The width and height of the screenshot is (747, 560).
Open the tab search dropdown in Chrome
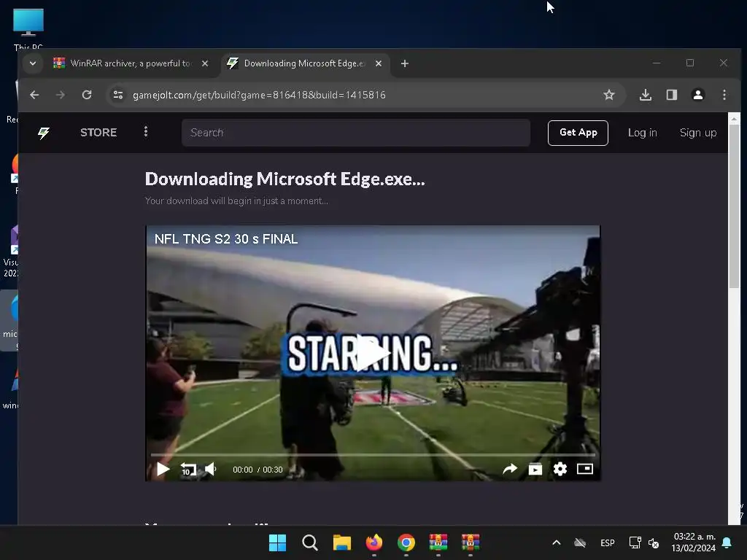(32, 63)
